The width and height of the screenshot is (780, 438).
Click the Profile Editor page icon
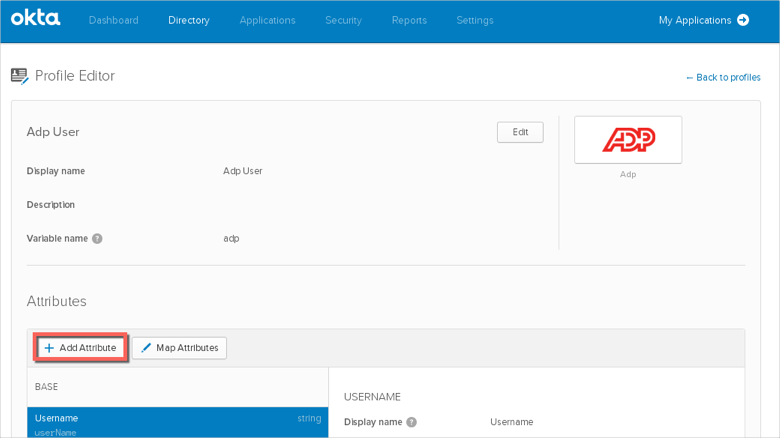pos(19,76)
